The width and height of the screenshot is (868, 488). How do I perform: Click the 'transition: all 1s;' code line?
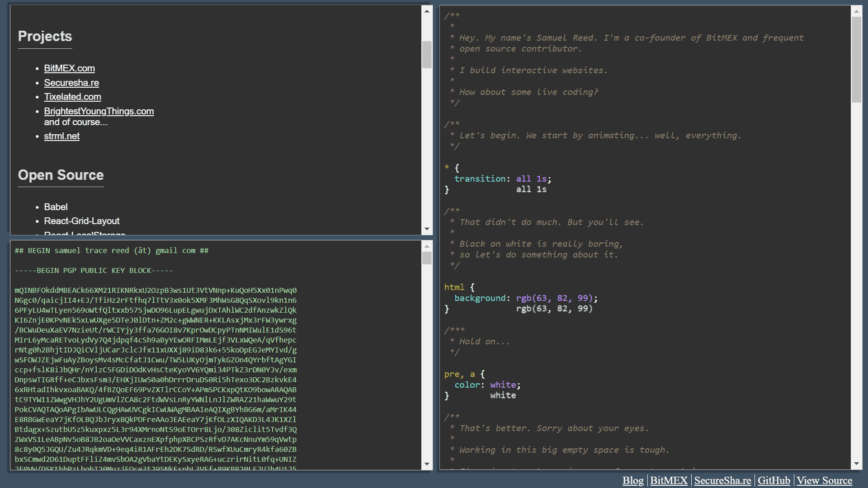[503, 179]
